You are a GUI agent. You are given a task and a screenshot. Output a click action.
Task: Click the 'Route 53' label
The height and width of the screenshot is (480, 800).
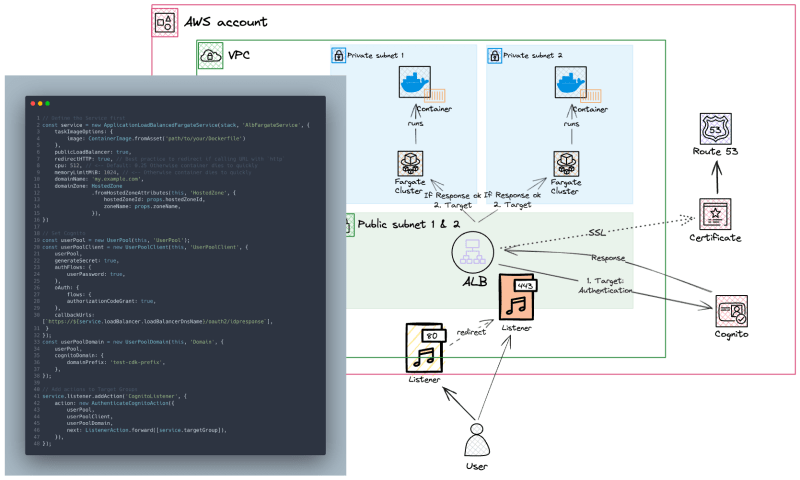[x=715, y=151]
